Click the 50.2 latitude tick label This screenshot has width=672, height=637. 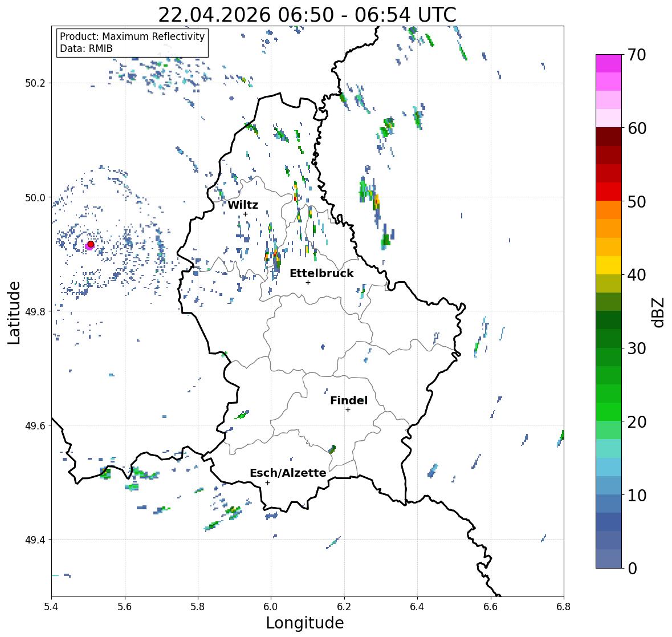coord(35,83)
